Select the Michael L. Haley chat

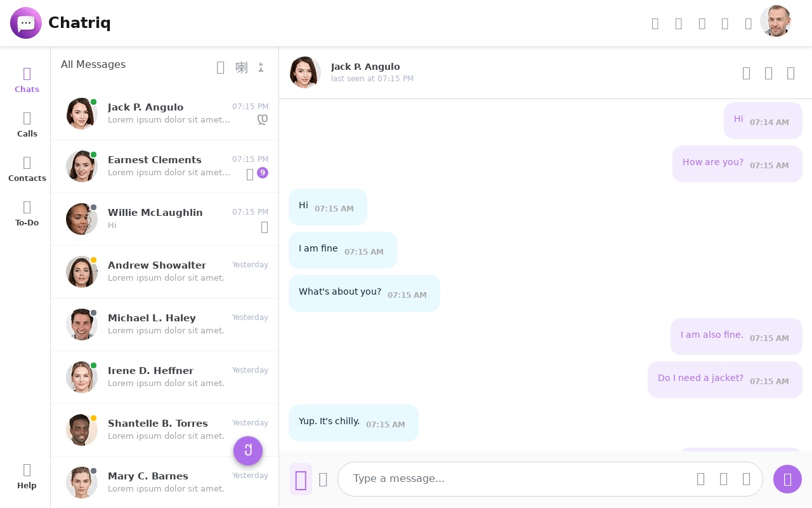165,324
